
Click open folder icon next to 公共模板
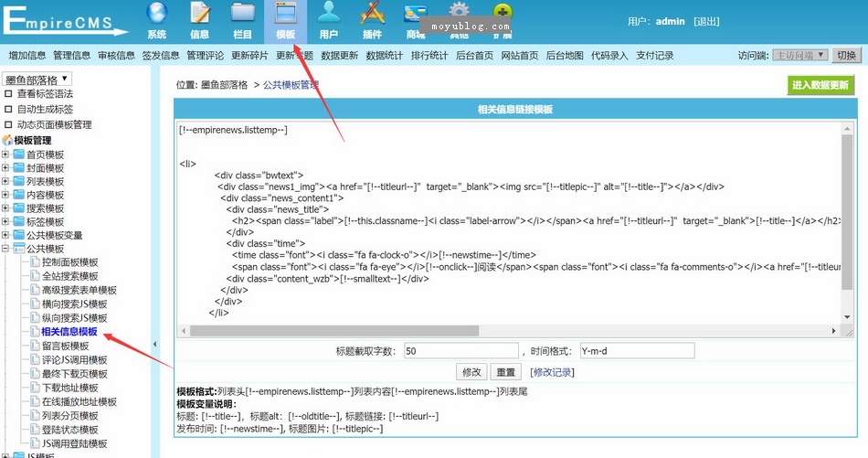[19, 248]
